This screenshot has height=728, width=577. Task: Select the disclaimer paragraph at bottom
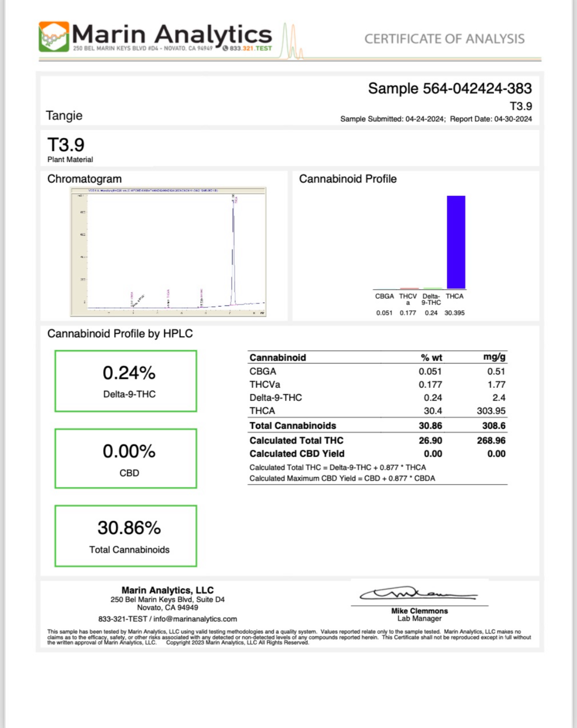[289, 637]
